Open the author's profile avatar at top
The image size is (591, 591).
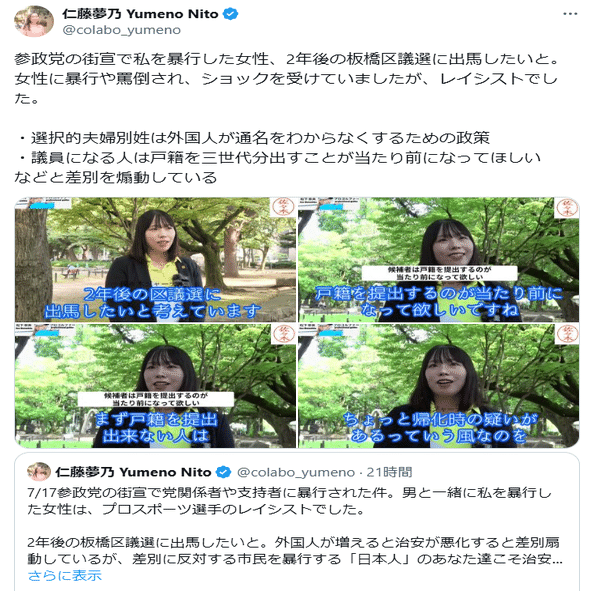click(x=34, y=21)
